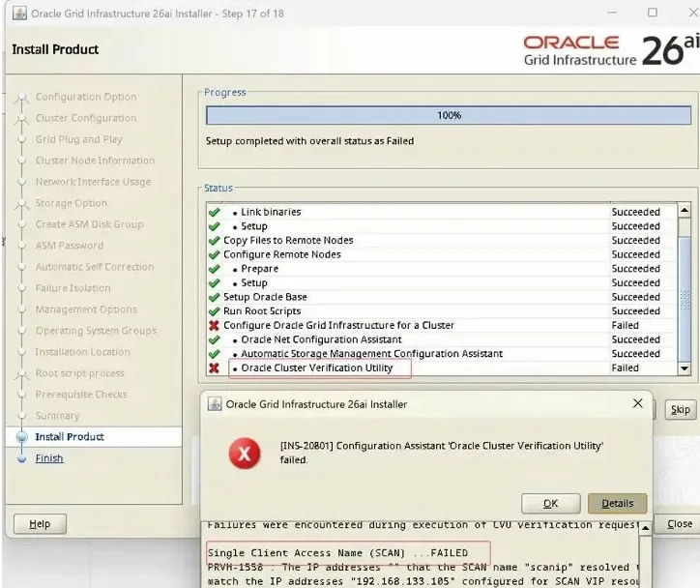Select the Setup Oracle Base row

pos(442,297)
